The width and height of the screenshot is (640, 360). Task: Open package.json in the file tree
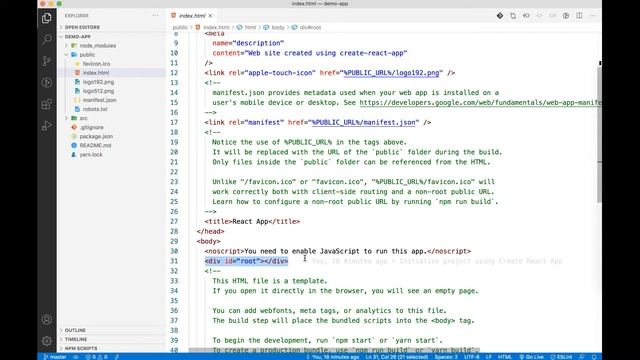tap(96, 136)
